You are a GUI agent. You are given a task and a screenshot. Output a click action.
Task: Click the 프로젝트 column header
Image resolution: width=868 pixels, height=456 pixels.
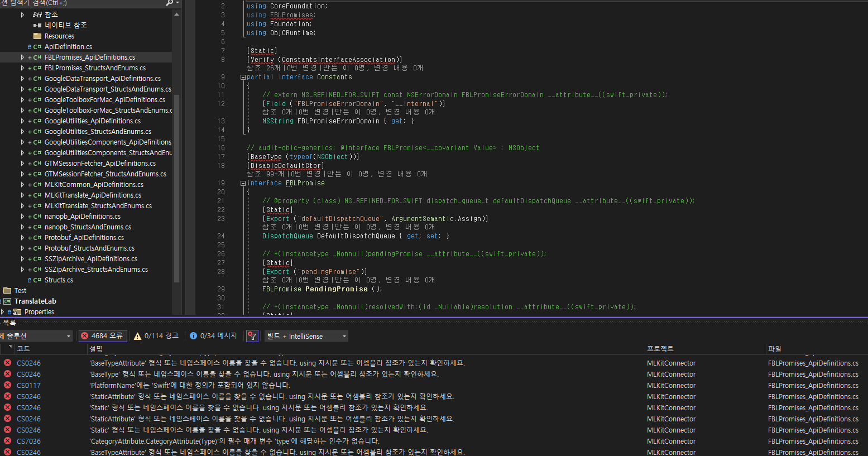(x=660, y=349)
